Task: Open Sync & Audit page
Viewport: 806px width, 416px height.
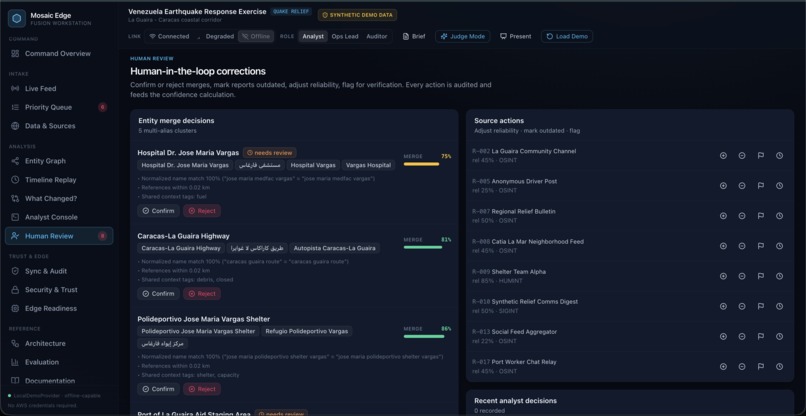Action: click(59, 271)
